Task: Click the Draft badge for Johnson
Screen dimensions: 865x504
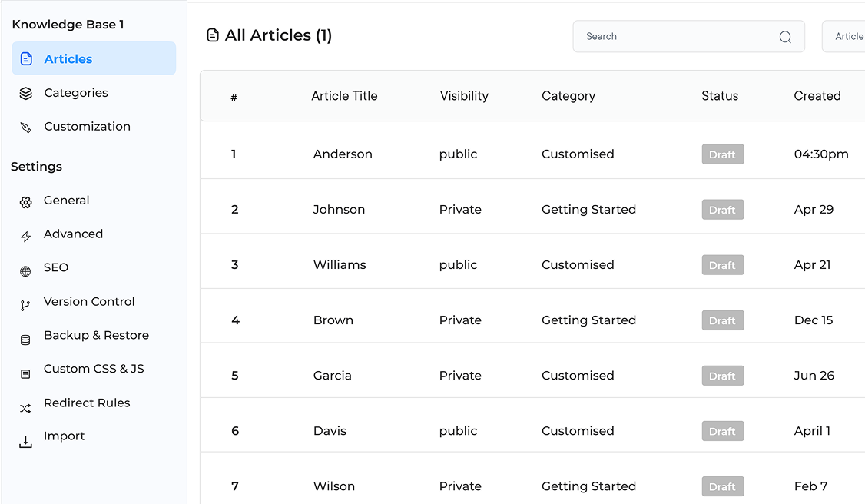Action: pos(723,210)
